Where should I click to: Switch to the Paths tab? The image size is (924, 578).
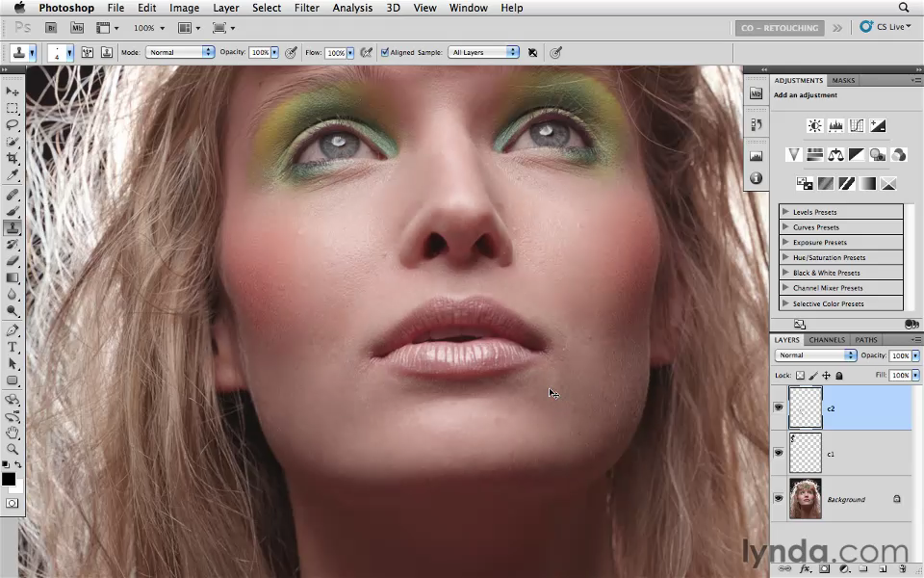click(865, 340)
